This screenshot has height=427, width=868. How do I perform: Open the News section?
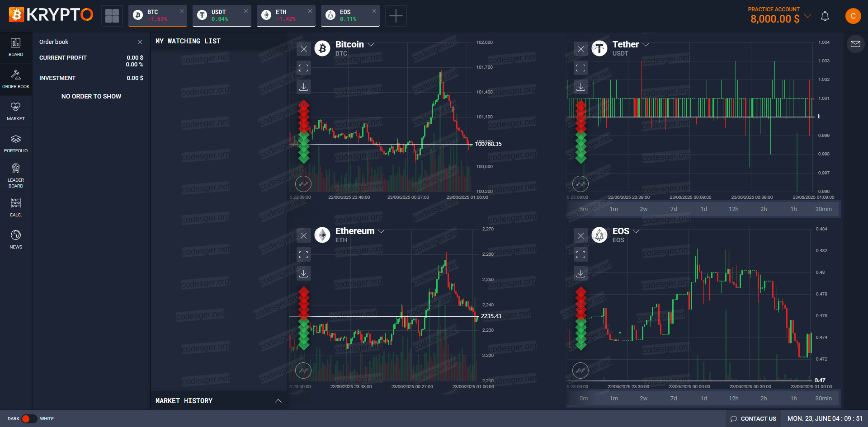16,240
